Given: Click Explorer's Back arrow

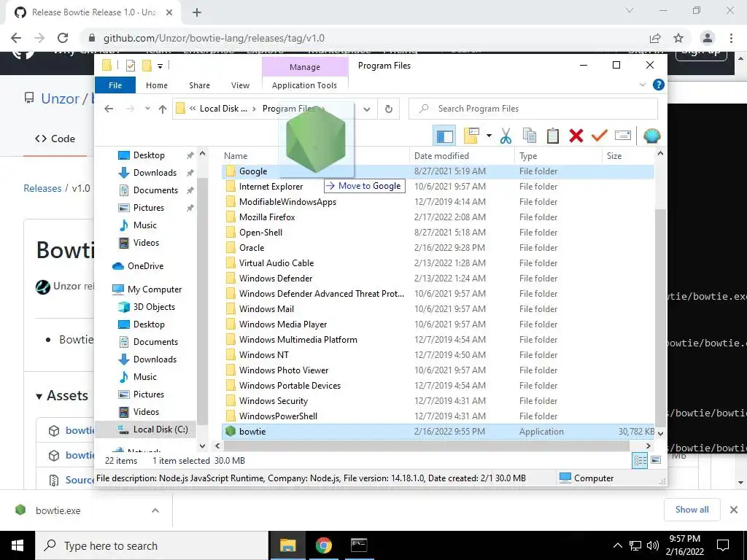Looking at the screenshot, I should [109, 109].
